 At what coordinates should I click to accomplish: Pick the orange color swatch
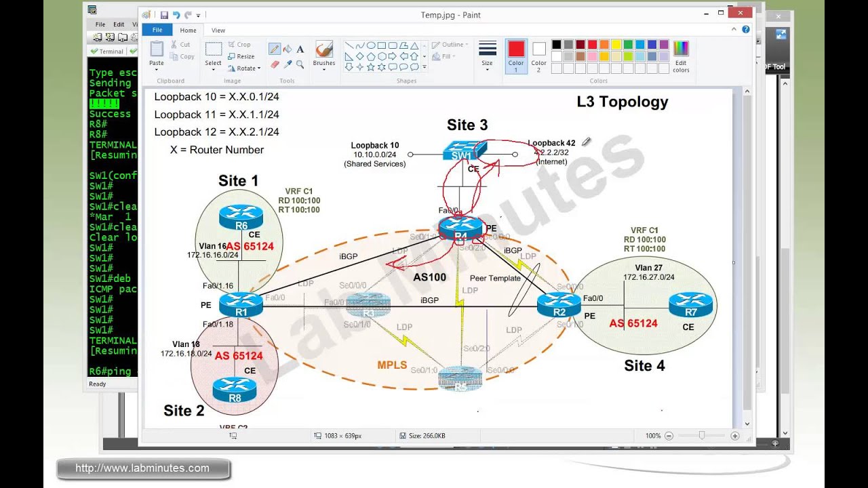604,45
